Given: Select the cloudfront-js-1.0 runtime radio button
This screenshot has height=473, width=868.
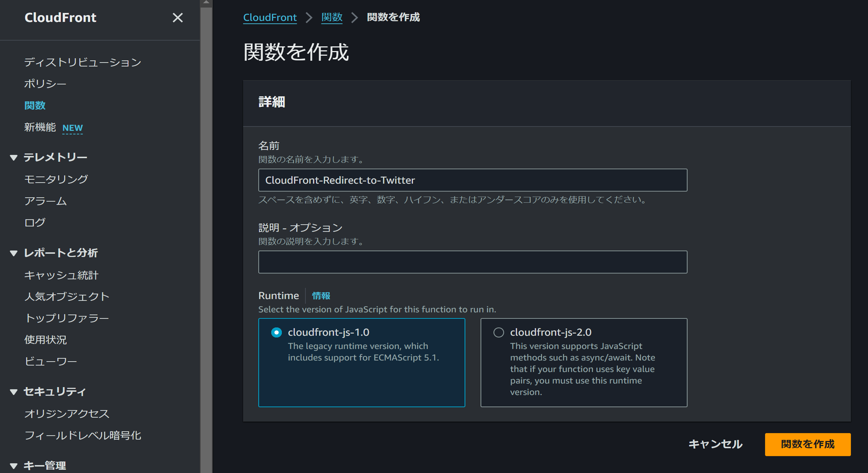Looking at the screenshot, I should pos(276,333).
